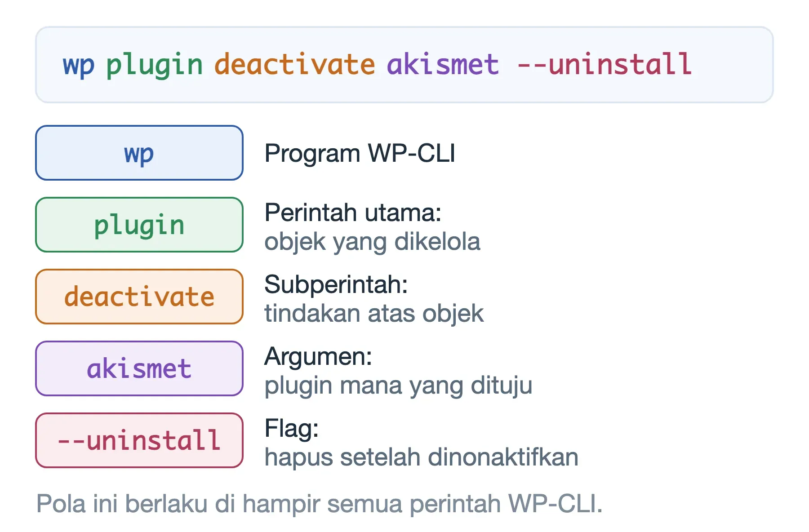Click the 'Subperintah:' heading
This screenshot has width=809, height=532.
[x=336, y=285]
